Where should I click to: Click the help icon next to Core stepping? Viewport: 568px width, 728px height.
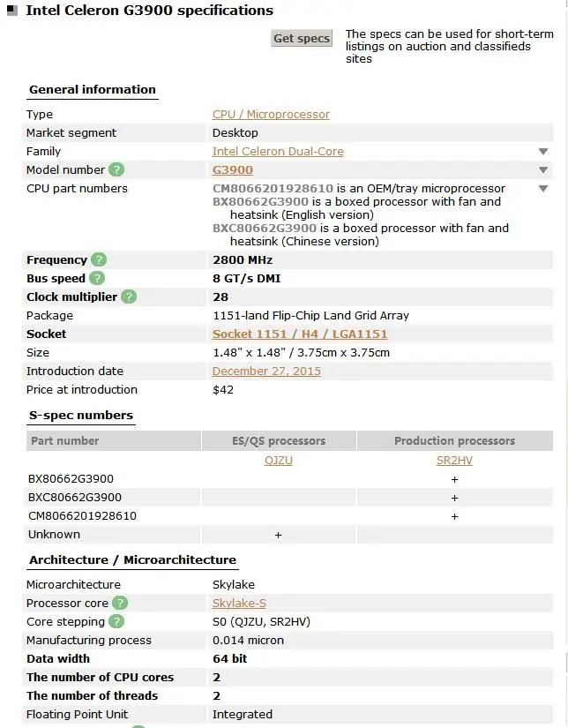116,621
